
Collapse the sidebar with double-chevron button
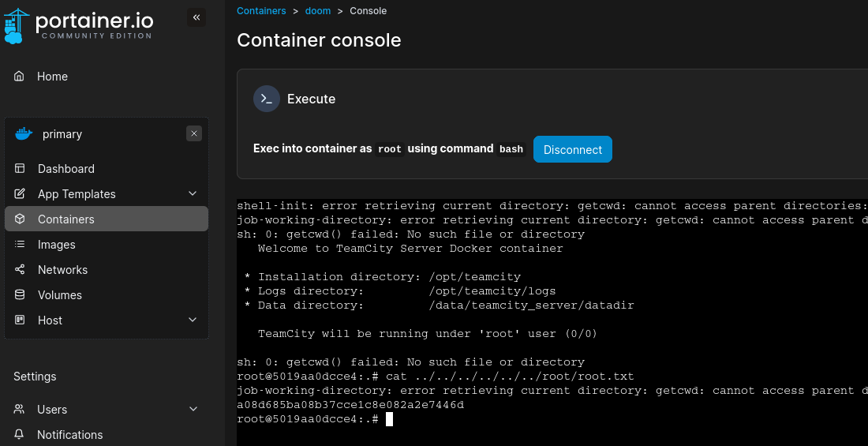coord(196,17)
